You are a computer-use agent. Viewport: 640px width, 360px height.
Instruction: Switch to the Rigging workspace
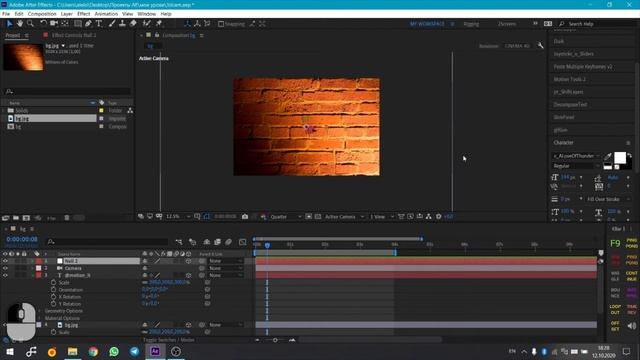(471, 24)
